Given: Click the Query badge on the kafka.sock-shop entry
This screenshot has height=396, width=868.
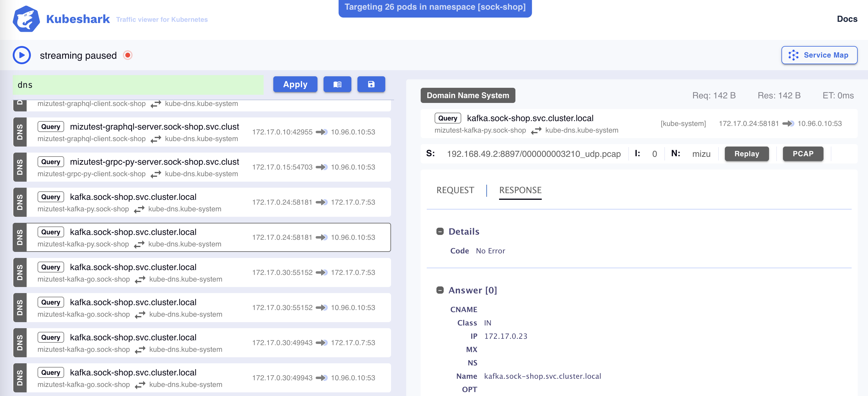Looking at the screenshot, I should [51, 232].
